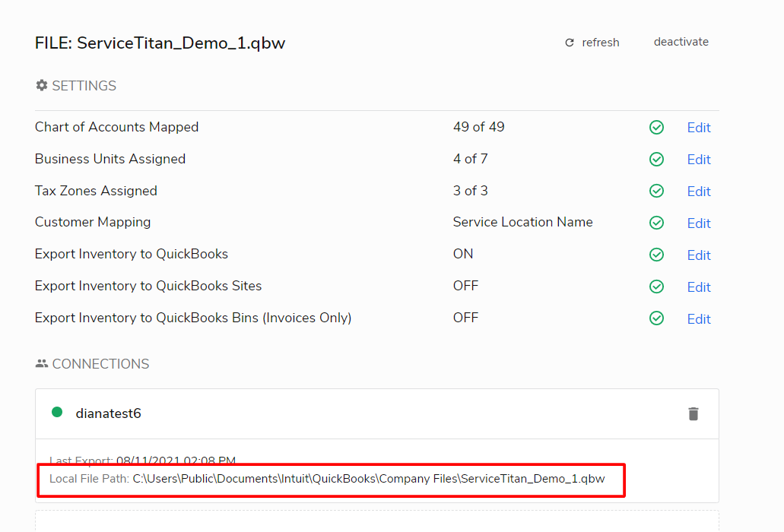Viewport: 784px width, 532px height.
Task: Click check mark icon for Tax Zones Assigned
Action: pyautogui.click(x=656, y=191)
